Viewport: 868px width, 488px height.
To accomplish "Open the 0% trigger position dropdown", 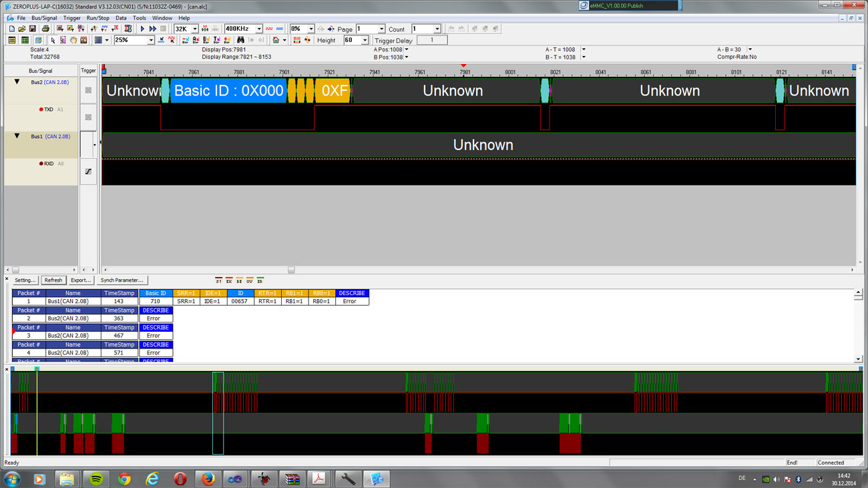I will pos(310,29).
